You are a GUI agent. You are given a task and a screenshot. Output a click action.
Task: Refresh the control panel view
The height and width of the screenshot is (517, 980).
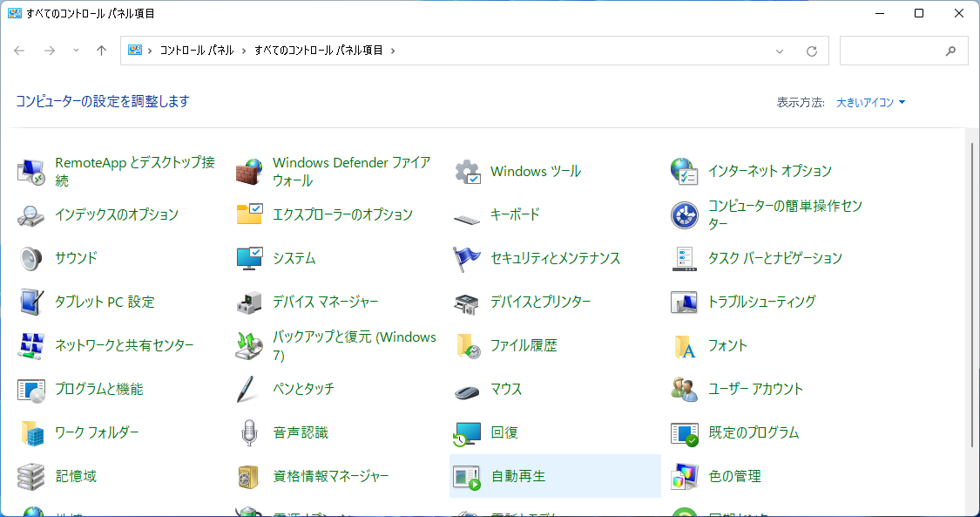click(x=812, y=51)
